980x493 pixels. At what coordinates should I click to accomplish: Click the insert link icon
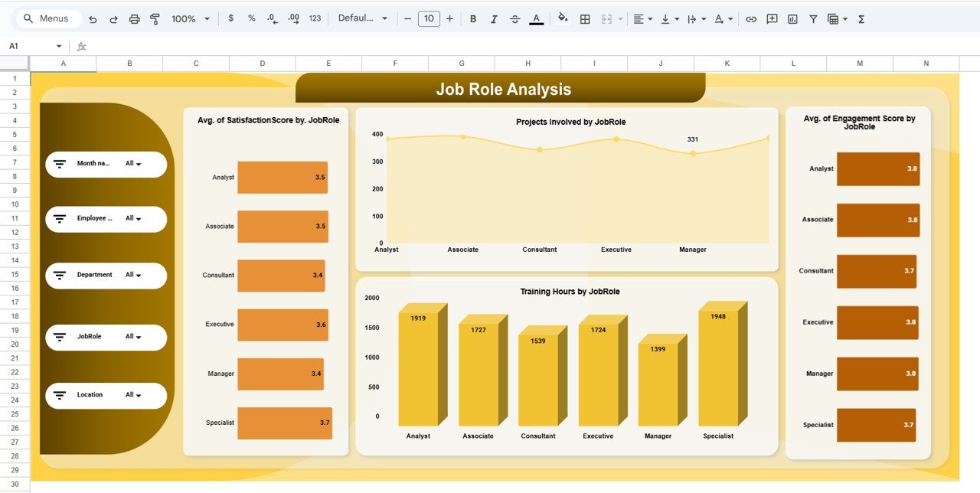pos(751,18)
